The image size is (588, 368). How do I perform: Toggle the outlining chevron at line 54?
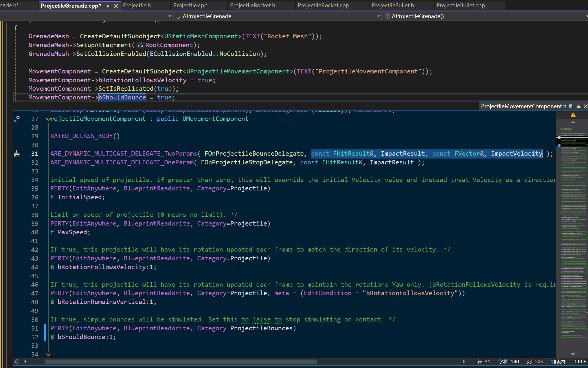coord(48,355)
